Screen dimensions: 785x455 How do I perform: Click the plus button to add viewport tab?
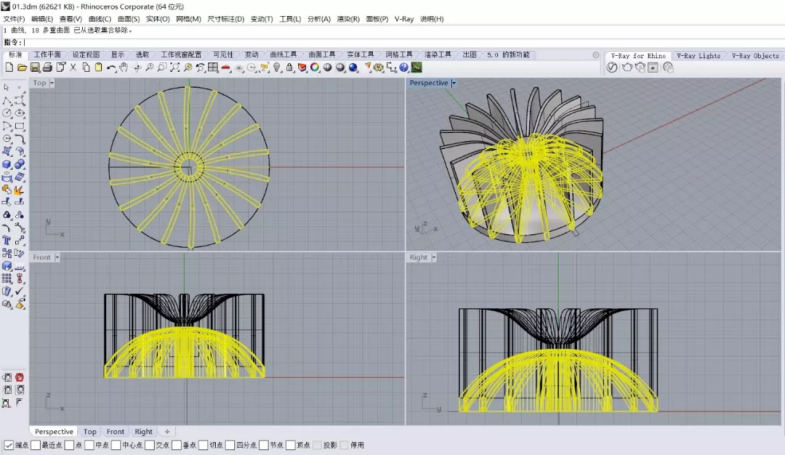[167, 432]
